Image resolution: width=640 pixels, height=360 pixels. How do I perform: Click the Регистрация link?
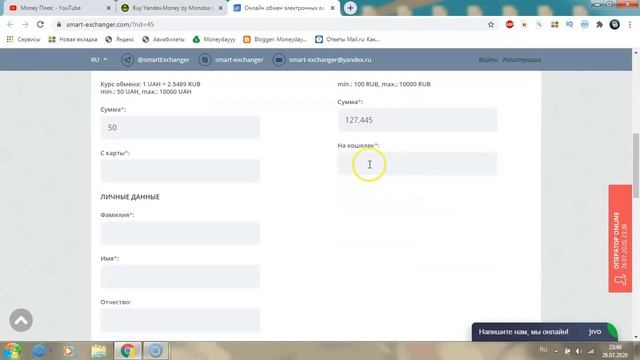pos(522,60)
